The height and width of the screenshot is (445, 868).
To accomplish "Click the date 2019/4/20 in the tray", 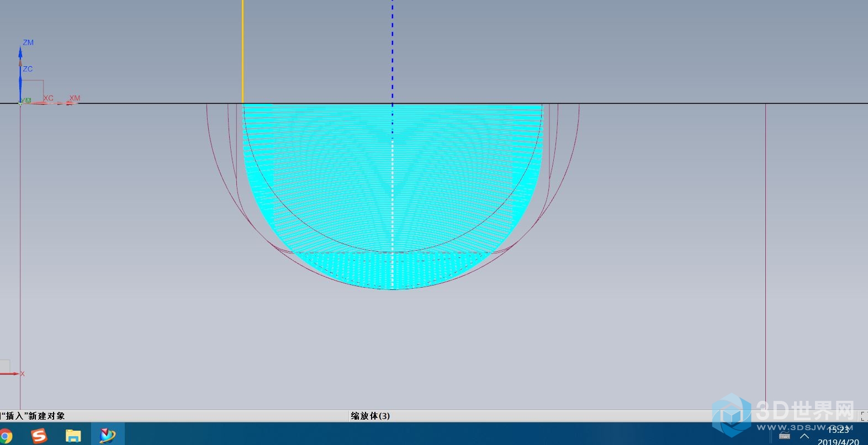I will pyautogui.click(x=838, y=442).
